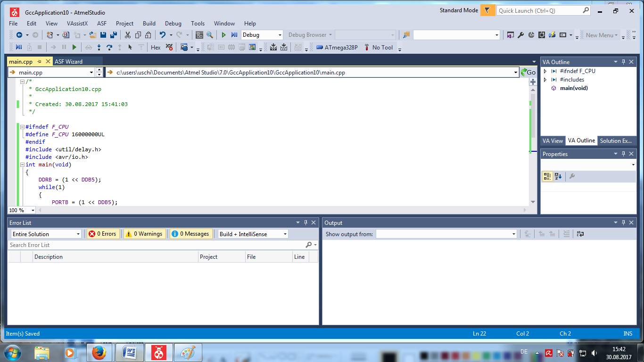644x362 pixels.
Task: Click the Property Pages wrench in Properties
Action: 572,176
